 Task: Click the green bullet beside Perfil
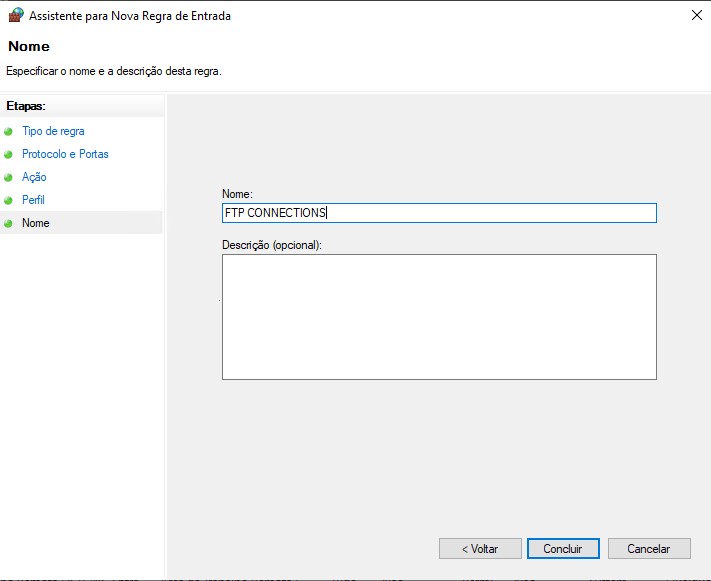[9, 200]
